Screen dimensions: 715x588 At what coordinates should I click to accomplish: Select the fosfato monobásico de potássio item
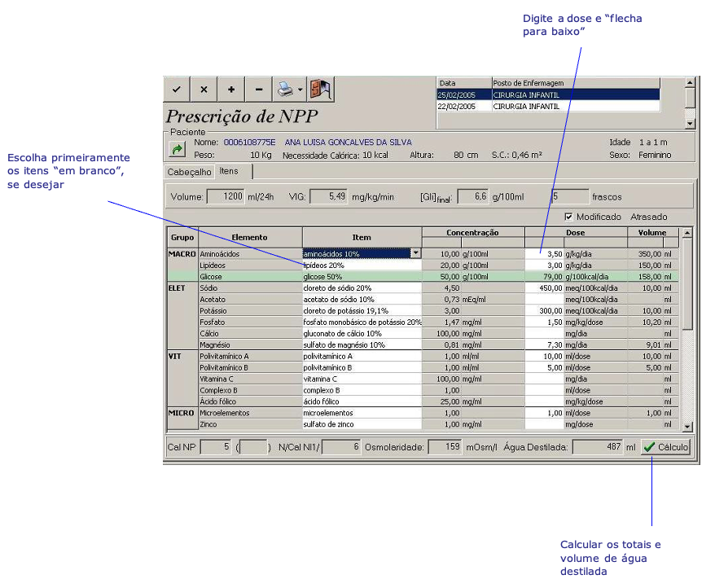(362, 322)
